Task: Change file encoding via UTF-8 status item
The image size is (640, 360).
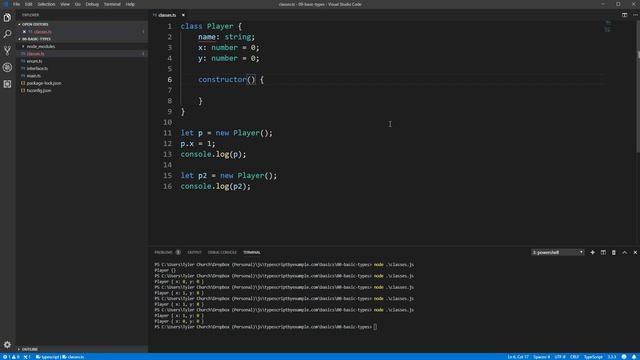Action: (560, 357)
